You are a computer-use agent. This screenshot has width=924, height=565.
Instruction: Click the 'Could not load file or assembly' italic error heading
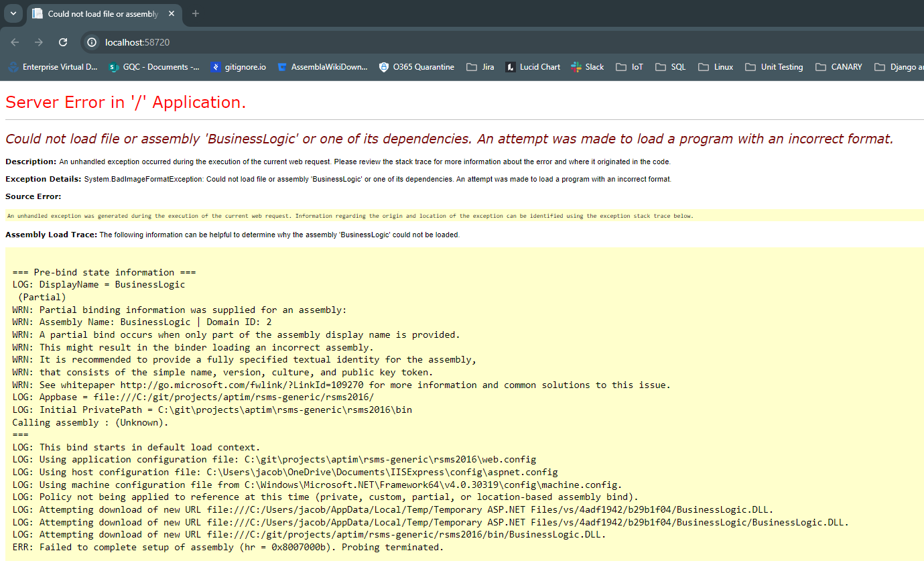point(449,139)
